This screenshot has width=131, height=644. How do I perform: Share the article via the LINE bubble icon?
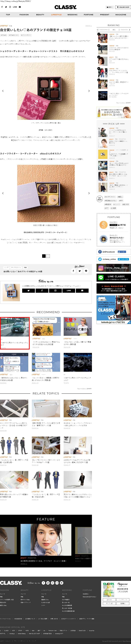(86, 271)
